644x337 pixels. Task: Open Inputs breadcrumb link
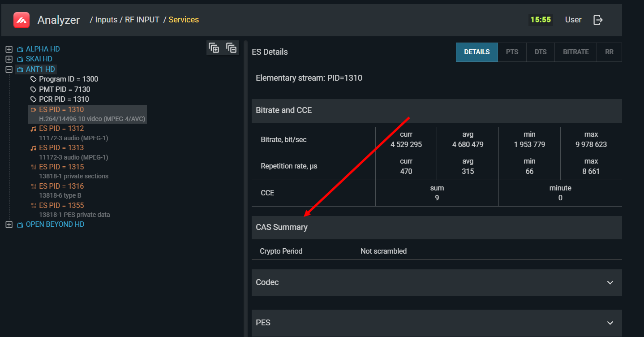point(106,20)
